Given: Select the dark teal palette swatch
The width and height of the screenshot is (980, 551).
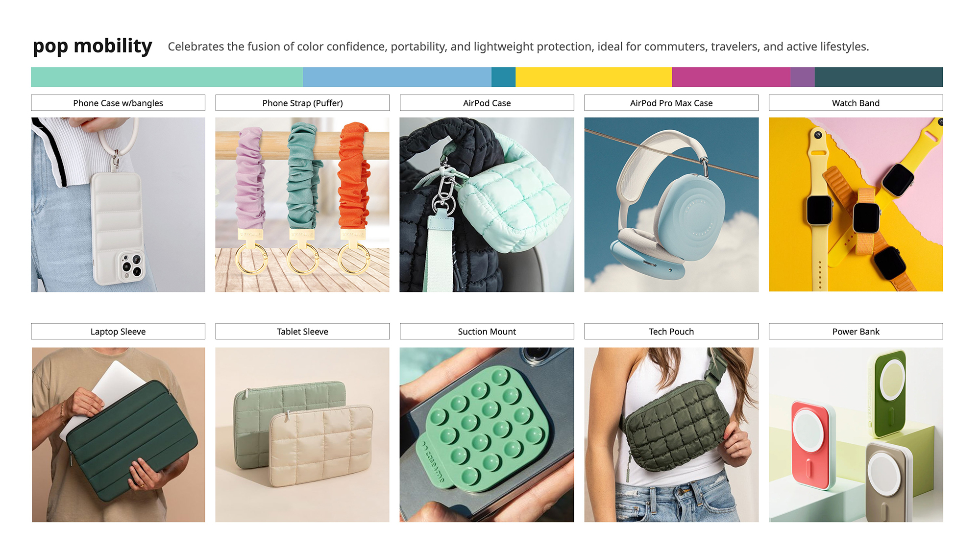Looking at the screenshot, I should tap(879, 77).
